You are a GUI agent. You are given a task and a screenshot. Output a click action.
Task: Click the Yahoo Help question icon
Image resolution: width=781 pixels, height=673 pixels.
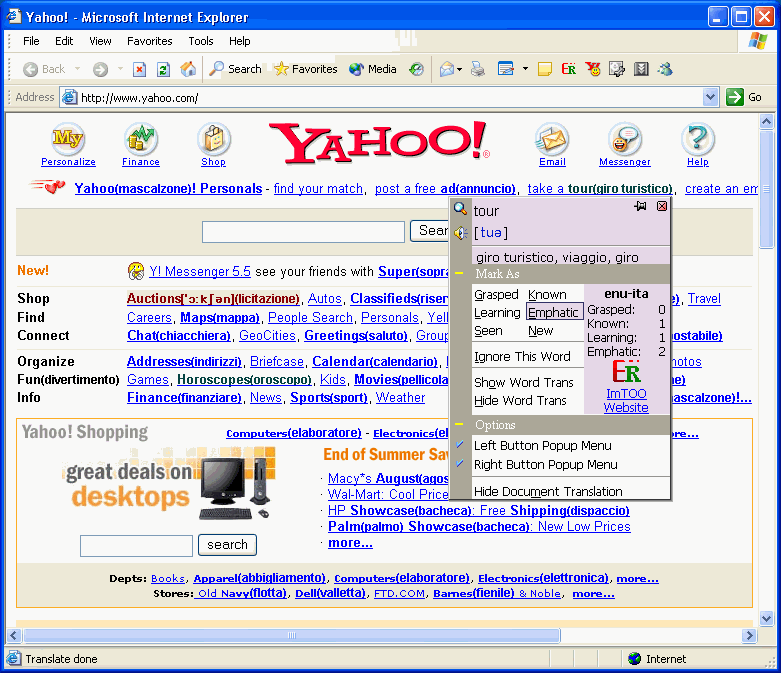(698, 138)
